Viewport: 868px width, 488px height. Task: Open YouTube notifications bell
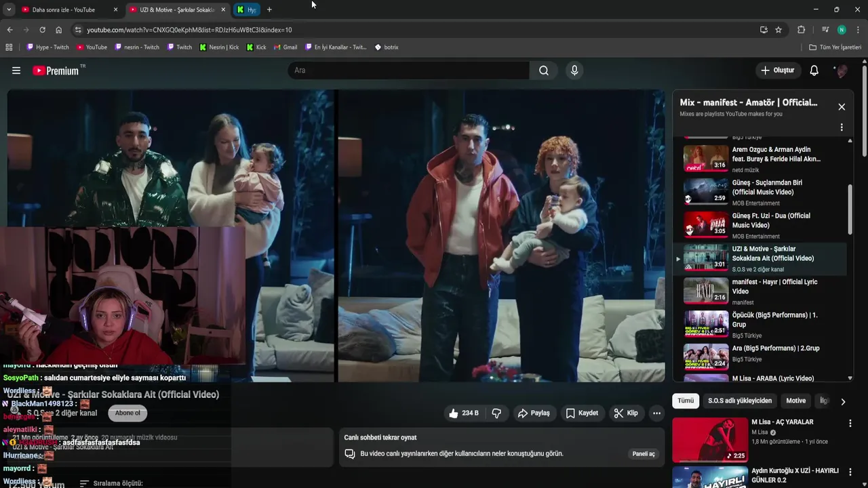(x=814, y=70)
